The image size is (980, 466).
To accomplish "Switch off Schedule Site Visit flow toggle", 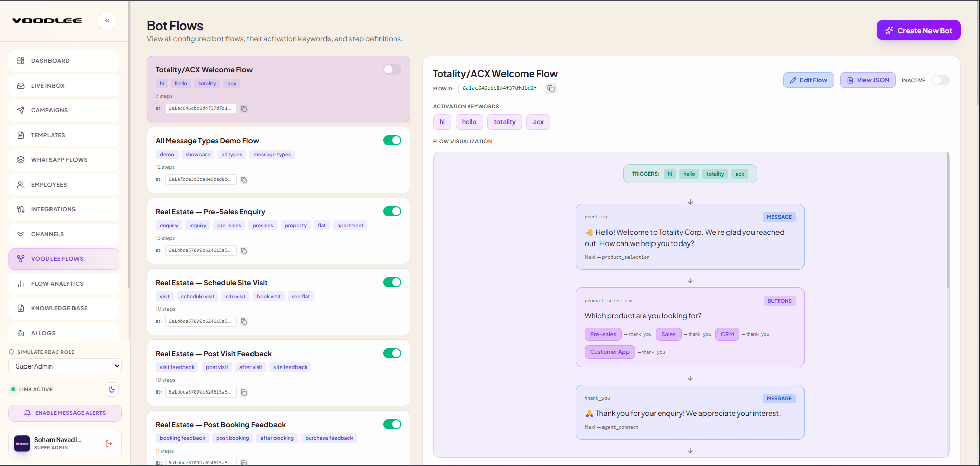I will click(392, 282).
